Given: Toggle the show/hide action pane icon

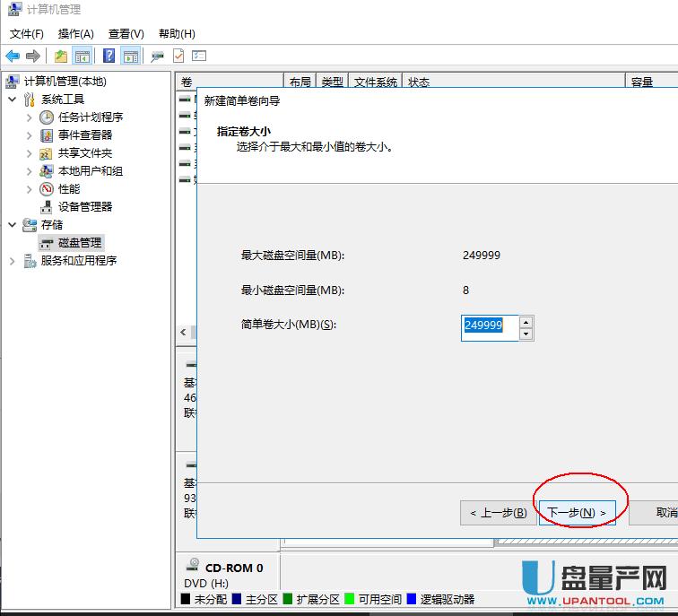Looking at the screenshot, I should pyautogui.click(x=131, y=56).
